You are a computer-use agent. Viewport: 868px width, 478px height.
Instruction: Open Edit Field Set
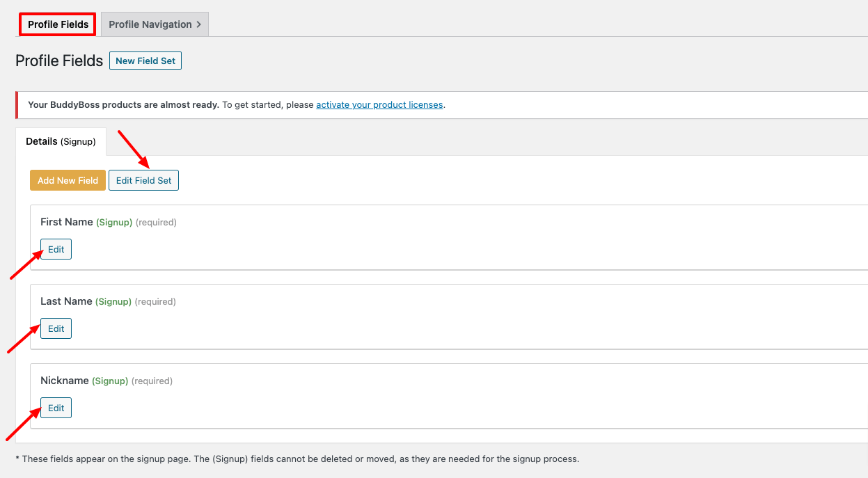pos(143,180)
